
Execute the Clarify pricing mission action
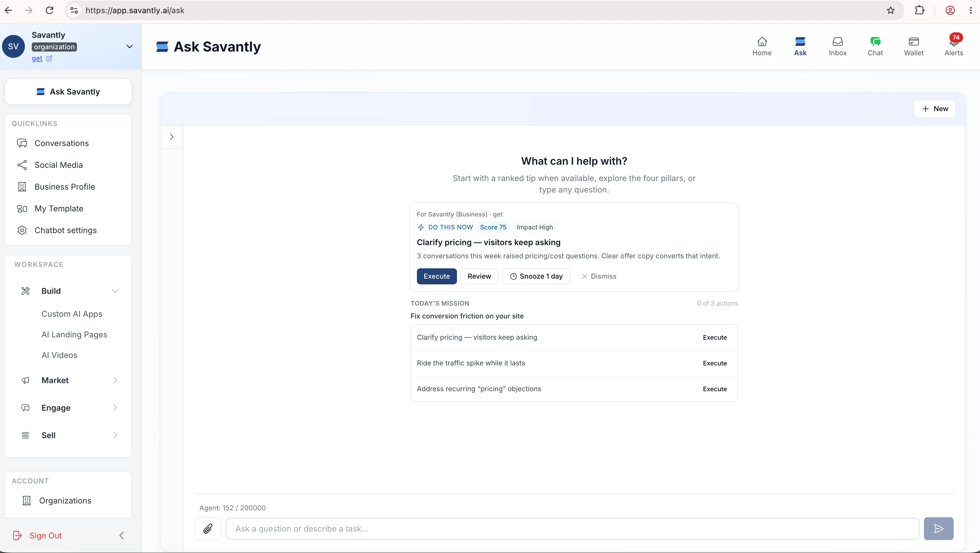(715, 337)
